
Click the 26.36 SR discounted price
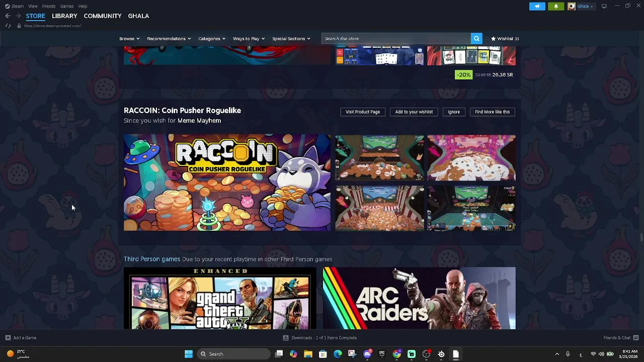click(x=503, y=75)
